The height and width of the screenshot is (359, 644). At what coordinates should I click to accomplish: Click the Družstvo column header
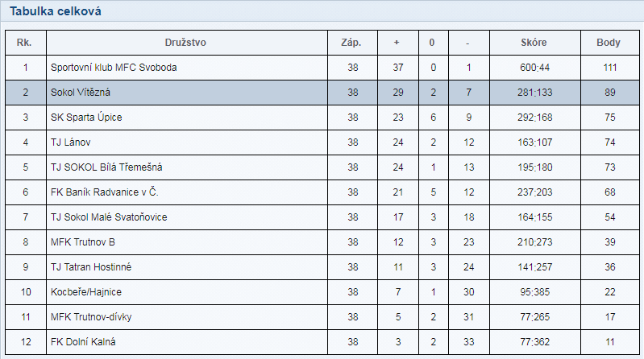[187, 43]
